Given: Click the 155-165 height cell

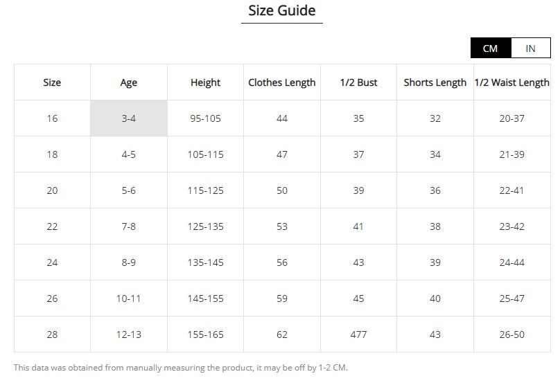Looking at the screenshot, I should click(x=205, y=335).
